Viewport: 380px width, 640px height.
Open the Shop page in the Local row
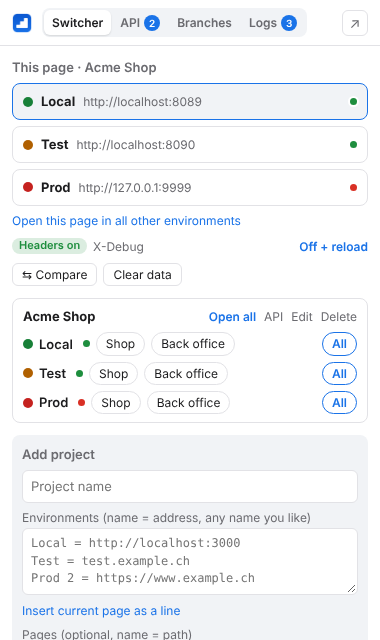[120, 344]
